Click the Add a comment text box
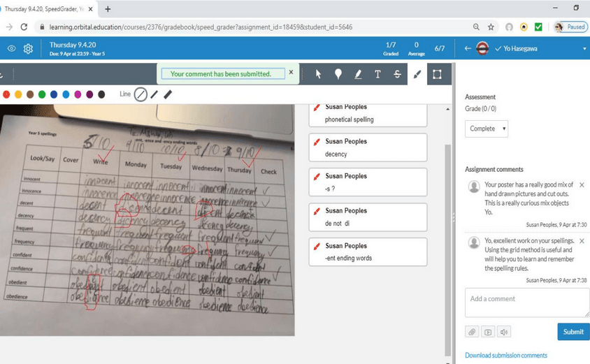Screen dimensions: 590x364 pos(526,303)
